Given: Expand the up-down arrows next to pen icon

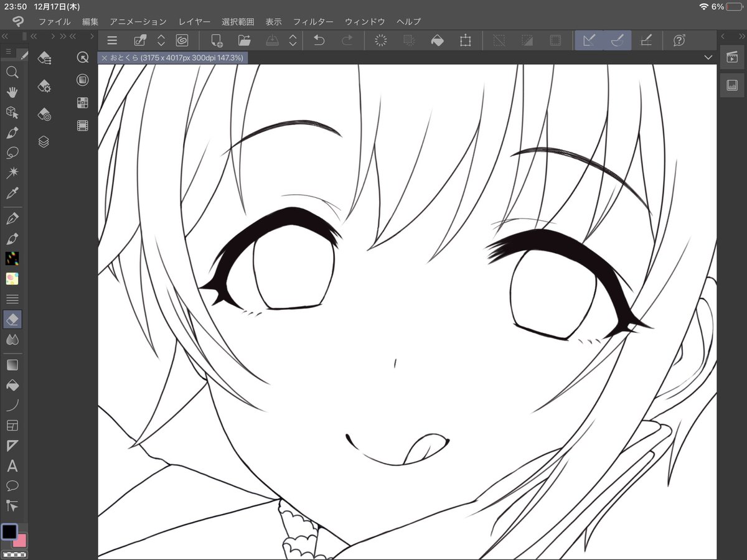Looking at the screenshot, I should pos(161,41).
